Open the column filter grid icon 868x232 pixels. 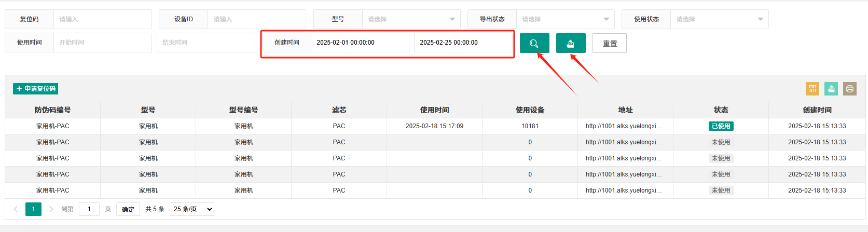coord(812,89)
